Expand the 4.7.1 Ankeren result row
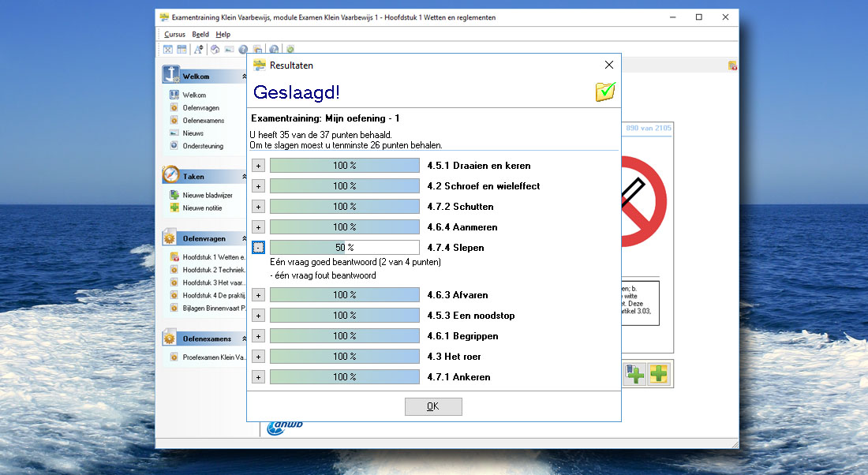 pyautogui.click(x=258, y=377)
